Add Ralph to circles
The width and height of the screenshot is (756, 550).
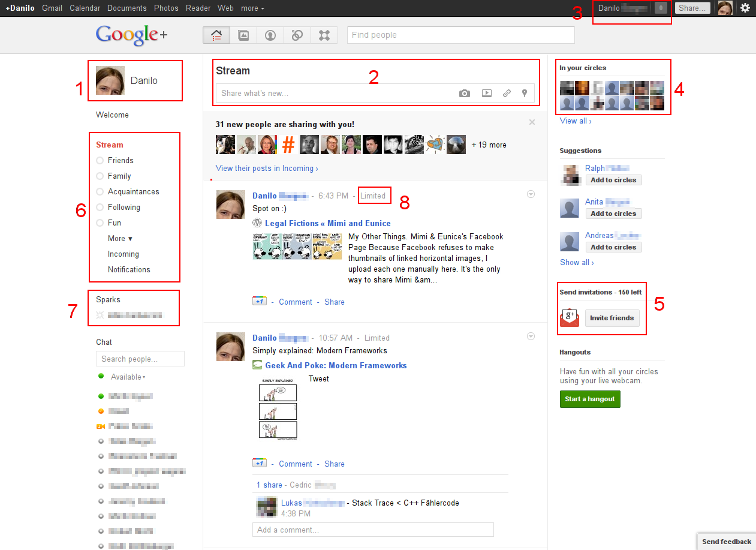613,180
